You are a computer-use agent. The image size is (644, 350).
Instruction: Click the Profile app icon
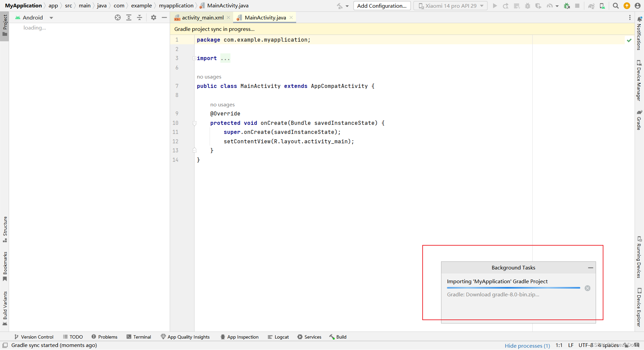point(549,6)
